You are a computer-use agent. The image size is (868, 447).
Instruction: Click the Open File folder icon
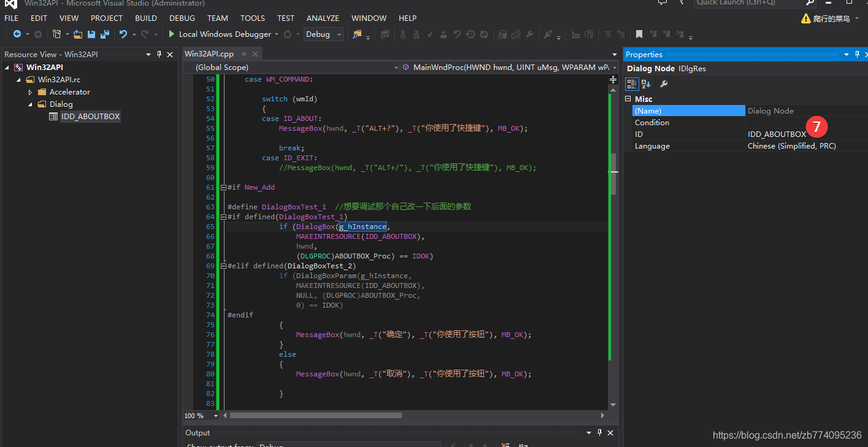pos(78,34)
